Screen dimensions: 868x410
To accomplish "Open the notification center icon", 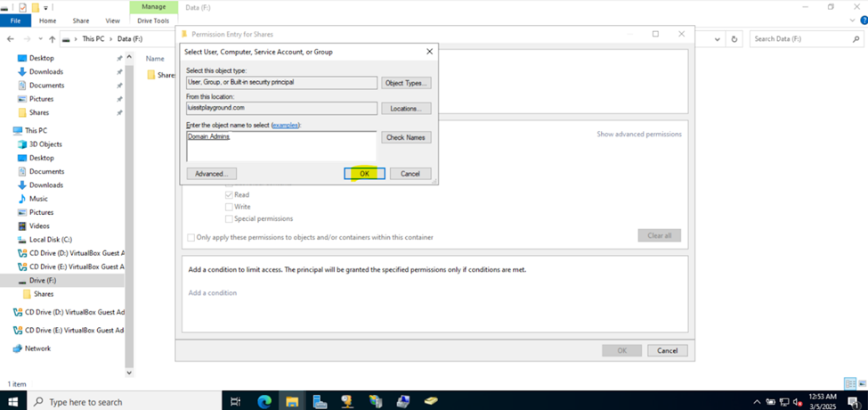I will point(853,402).
